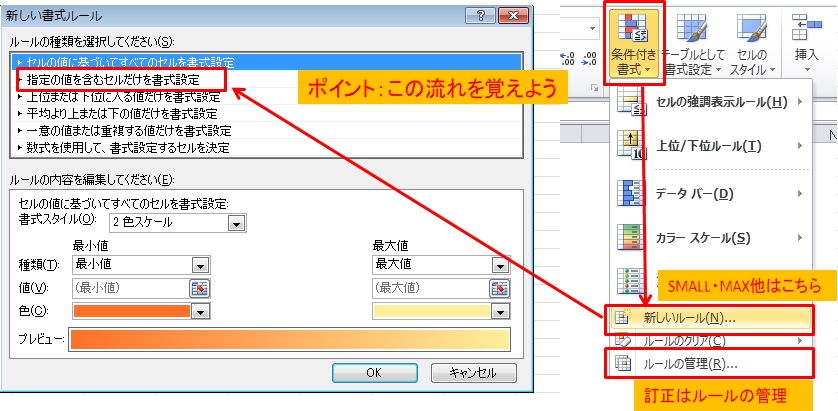Choose 新しいルール(N)... from the menu

tap(711, 318)
